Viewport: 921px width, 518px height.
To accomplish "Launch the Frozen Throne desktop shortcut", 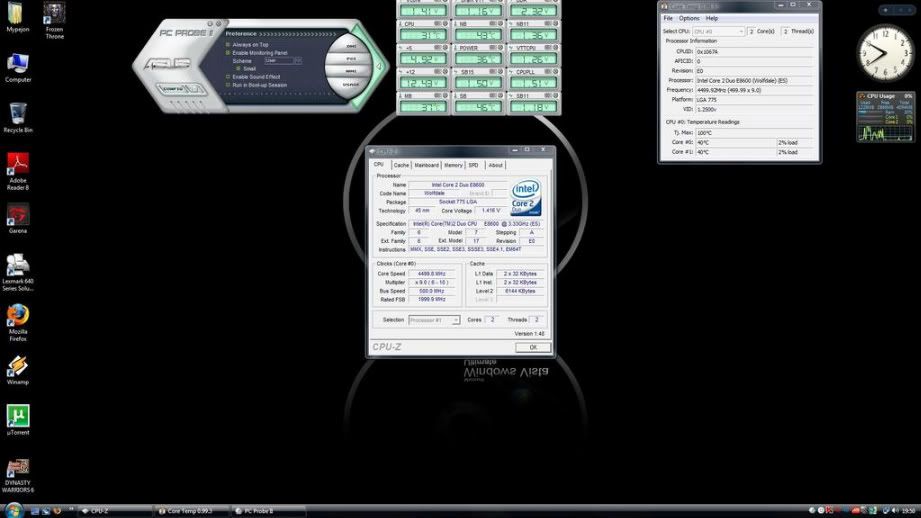I will 54,20.
